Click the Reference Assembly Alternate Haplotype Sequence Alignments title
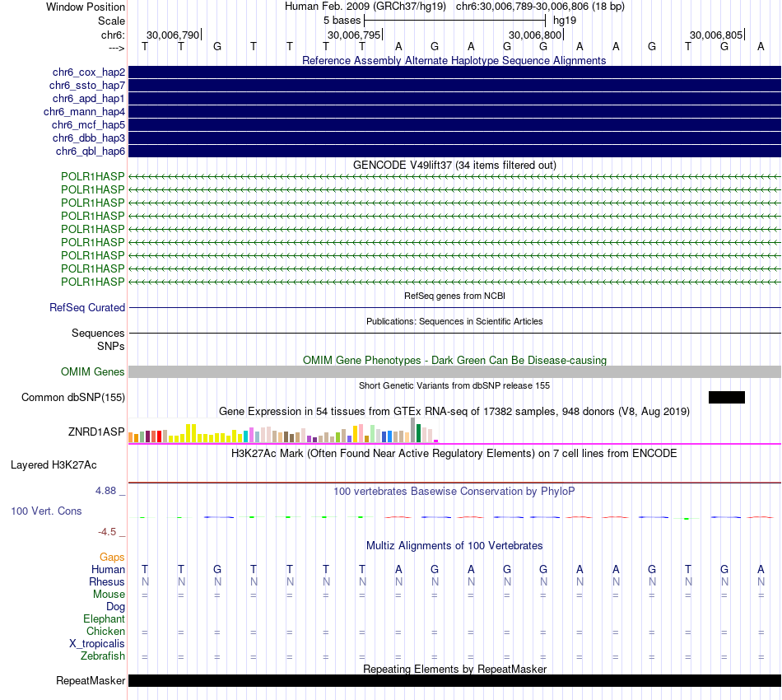This screenshot has height=700, width=782. point(454,60)
